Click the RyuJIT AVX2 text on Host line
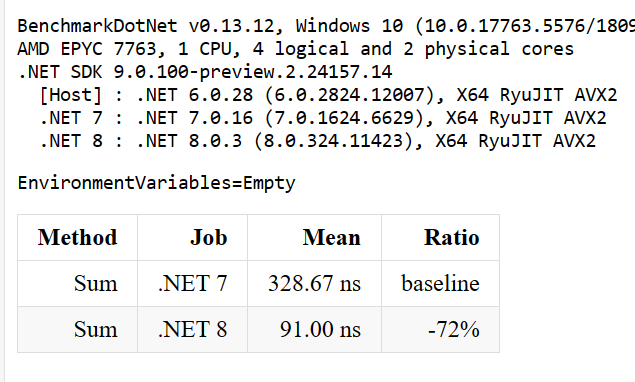This screenshot has width=635, height=382. click(558, 95)
